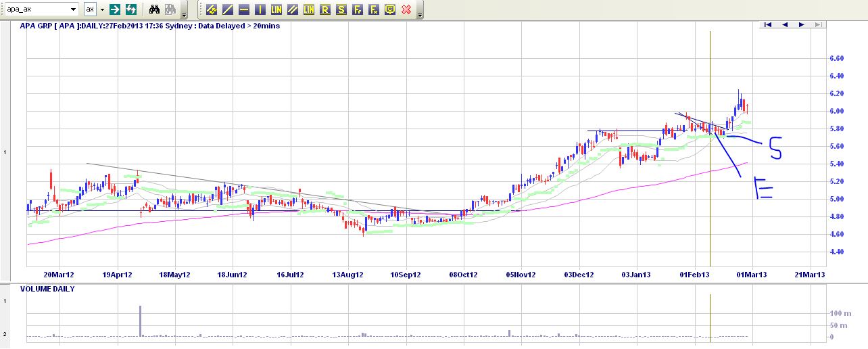Click the greyed-out Find Next binoculars icon
The width and height of the screenshot is (868, 349).
[170, 9]
